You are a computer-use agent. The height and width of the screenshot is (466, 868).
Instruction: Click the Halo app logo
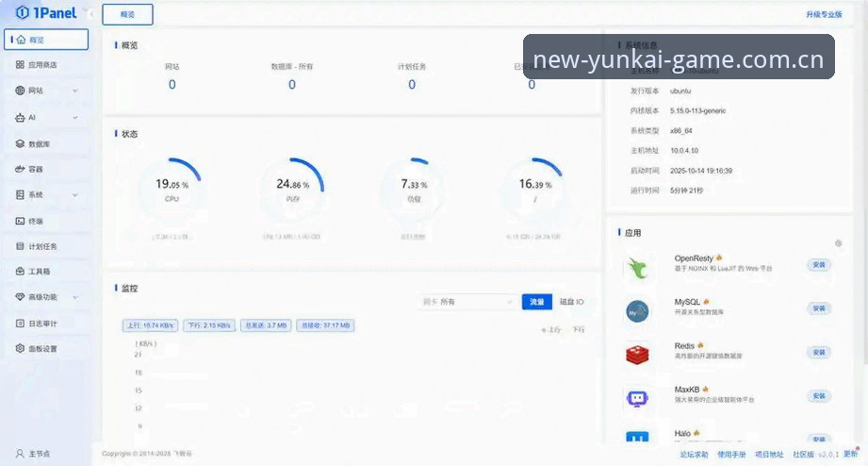coord(637,437)
